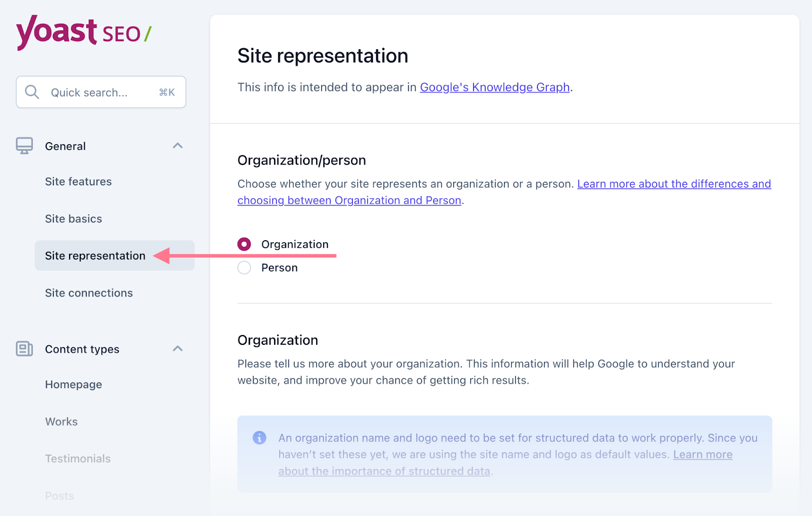Image resolution: width=812 pixels, height=516 pixels.
Task: Click the document icon beside Content types
Action: click(23, 349)
